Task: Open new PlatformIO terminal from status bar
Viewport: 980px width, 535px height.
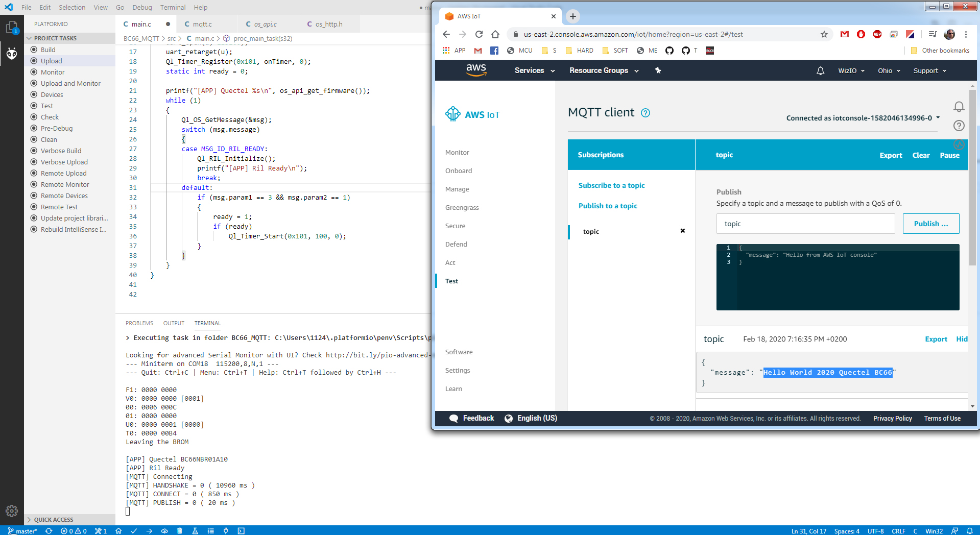Action: coord(241,531)
